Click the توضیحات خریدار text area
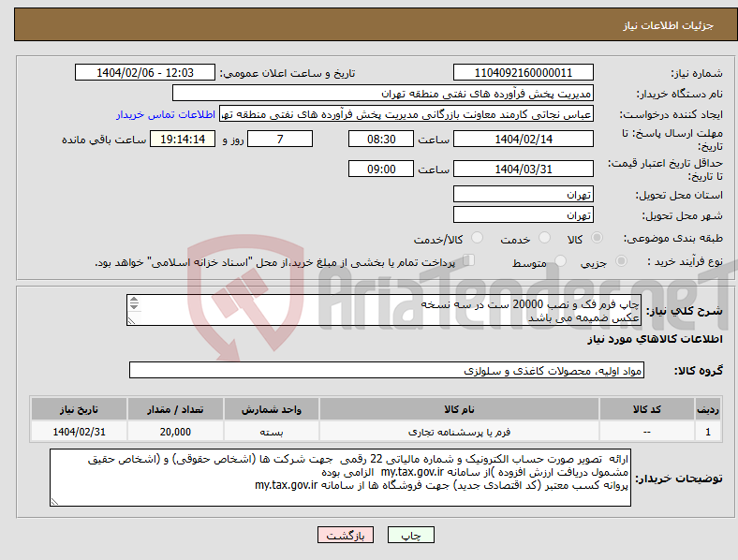This screenshot has width=738, height=560. 340,478
